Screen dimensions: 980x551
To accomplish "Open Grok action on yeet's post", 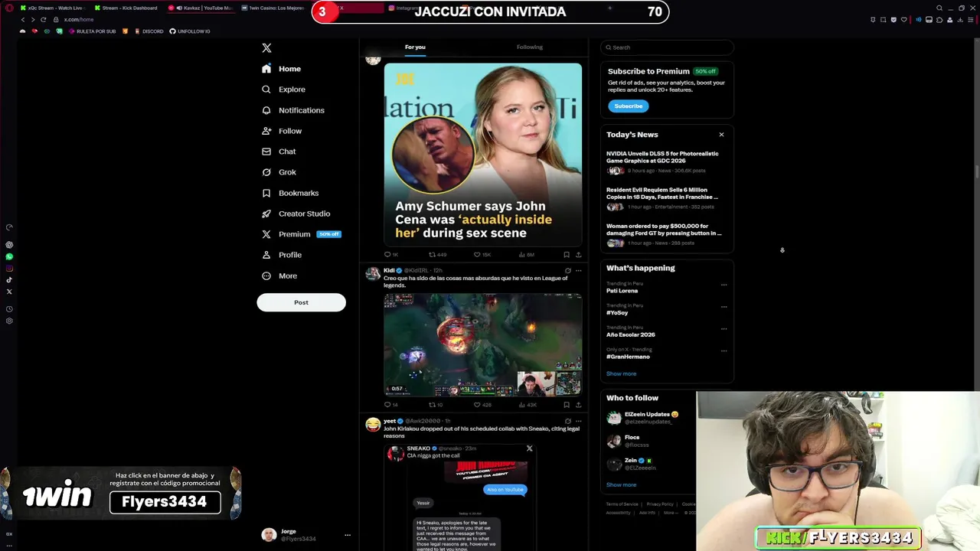I will [567, 421].
